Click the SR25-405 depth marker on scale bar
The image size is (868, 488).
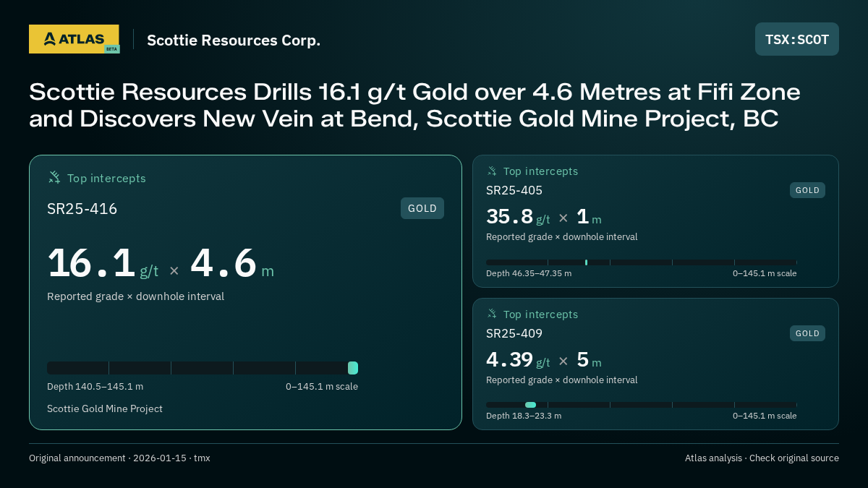(x=586, y=262)
